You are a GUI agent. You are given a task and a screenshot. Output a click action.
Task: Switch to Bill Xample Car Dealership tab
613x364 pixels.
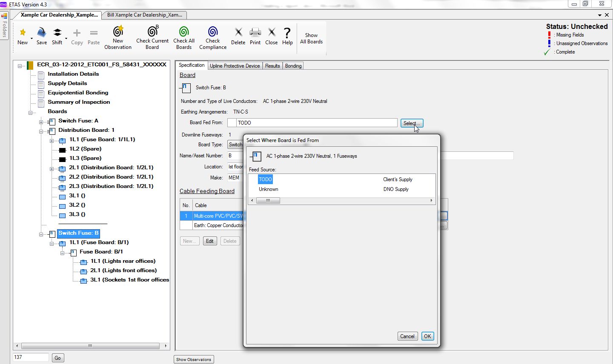pyautogui.click(x=145, y=15)
